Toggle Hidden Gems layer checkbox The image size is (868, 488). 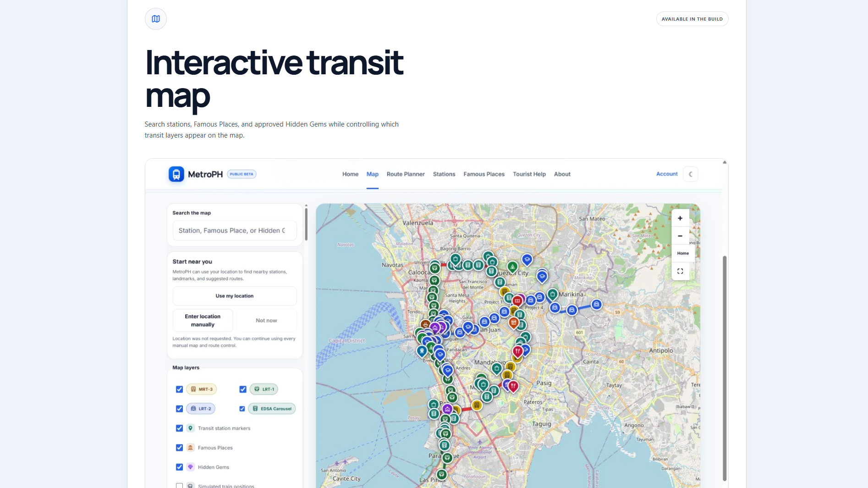pyautogui.click(x=180, y=467)
